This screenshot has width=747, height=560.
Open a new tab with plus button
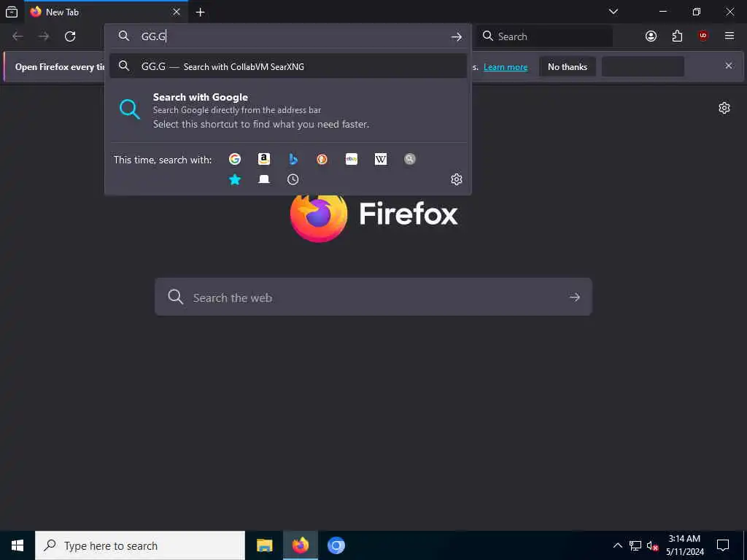click(201, 12)
